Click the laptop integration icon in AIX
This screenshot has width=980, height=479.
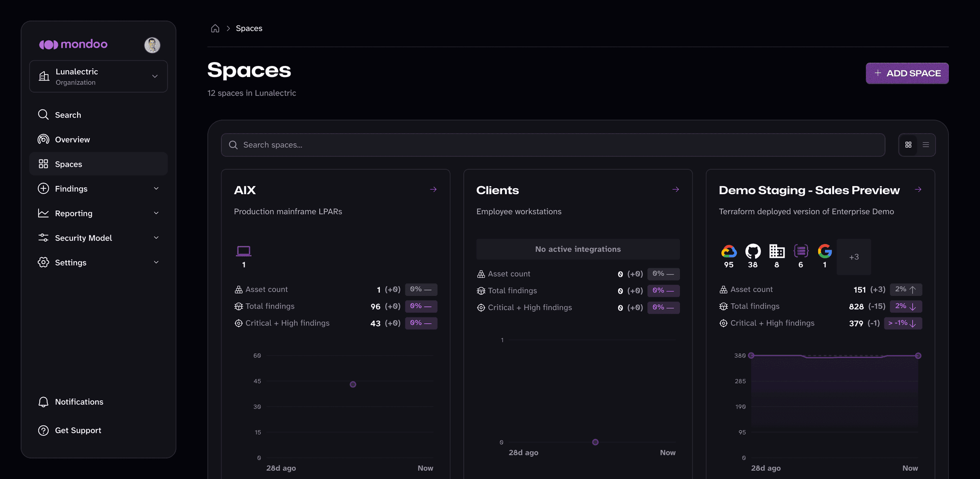[x=244, y=251]
